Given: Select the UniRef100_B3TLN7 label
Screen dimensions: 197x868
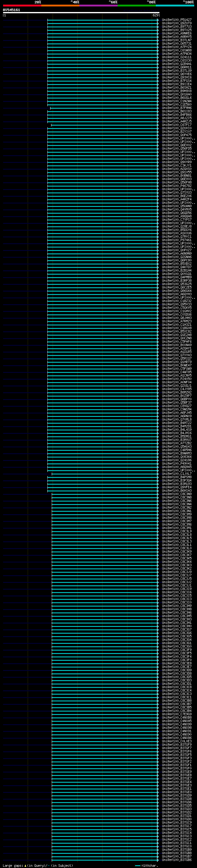Looking at the screenshot, I should click(177, 40).
